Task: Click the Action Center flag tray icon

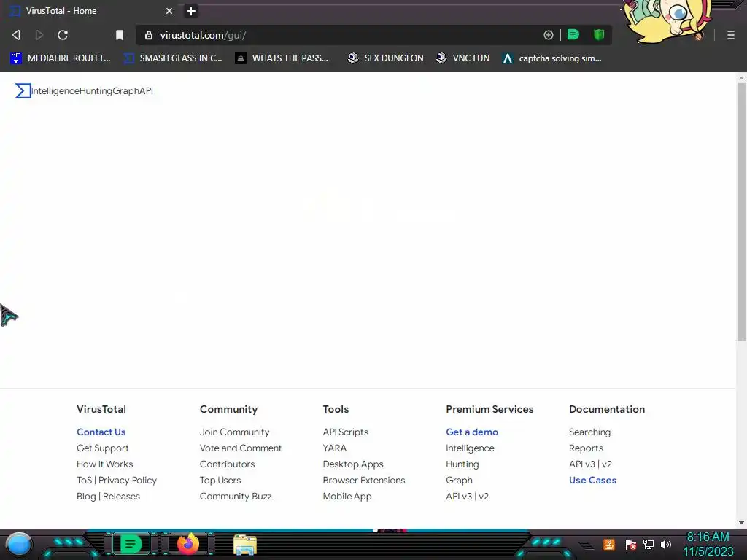Action: click(631, 544)
